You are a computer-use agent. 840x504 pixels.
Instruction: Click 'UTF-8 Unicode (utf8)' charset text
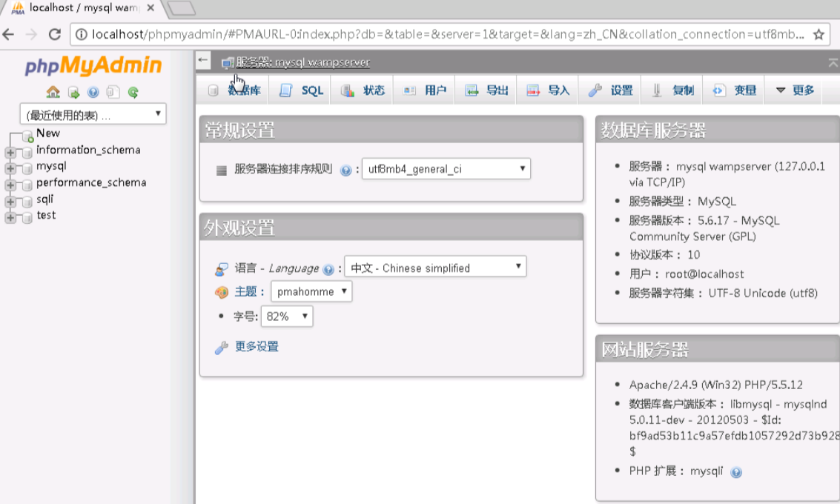tap(763, 294)
